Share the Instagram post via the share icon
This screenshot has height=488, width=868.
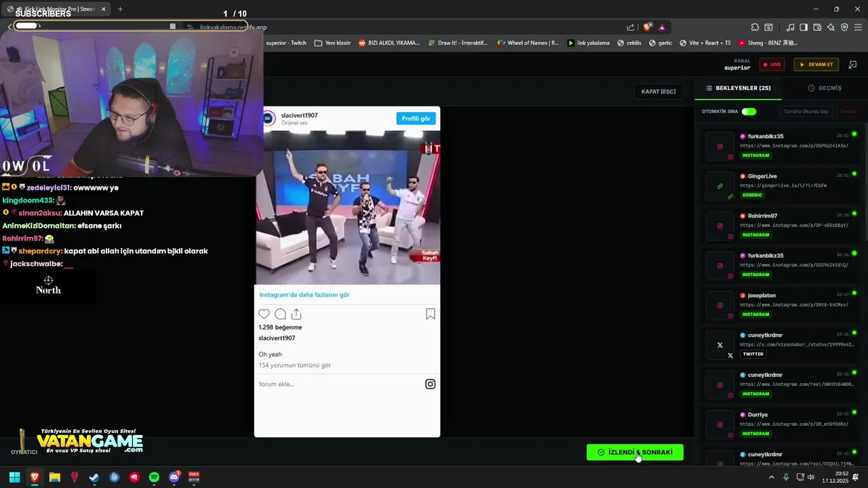pos(296,314)
